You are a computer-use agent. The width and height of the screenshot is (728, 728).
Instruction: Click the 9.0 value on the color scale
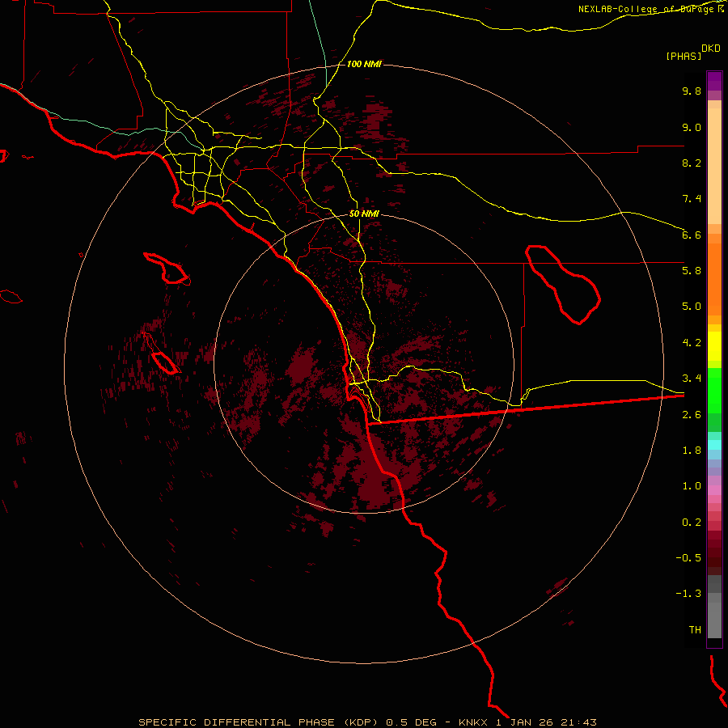692,127
